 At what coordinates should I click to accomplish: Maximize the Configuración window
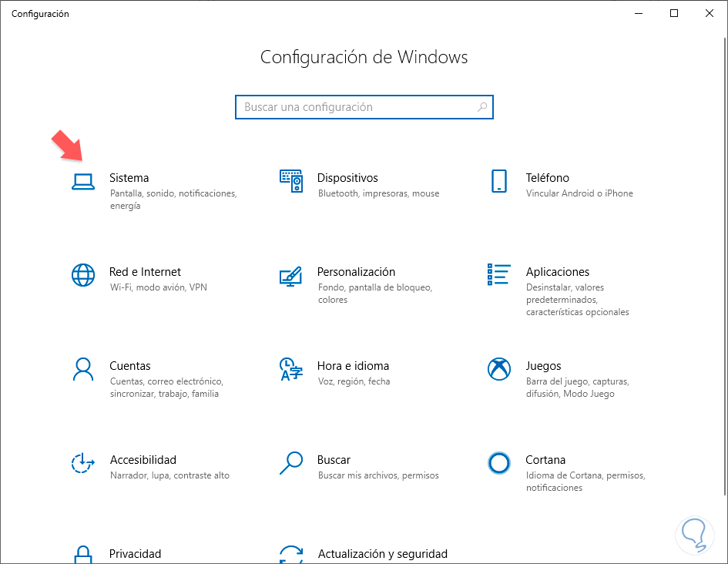pos(674,13)
